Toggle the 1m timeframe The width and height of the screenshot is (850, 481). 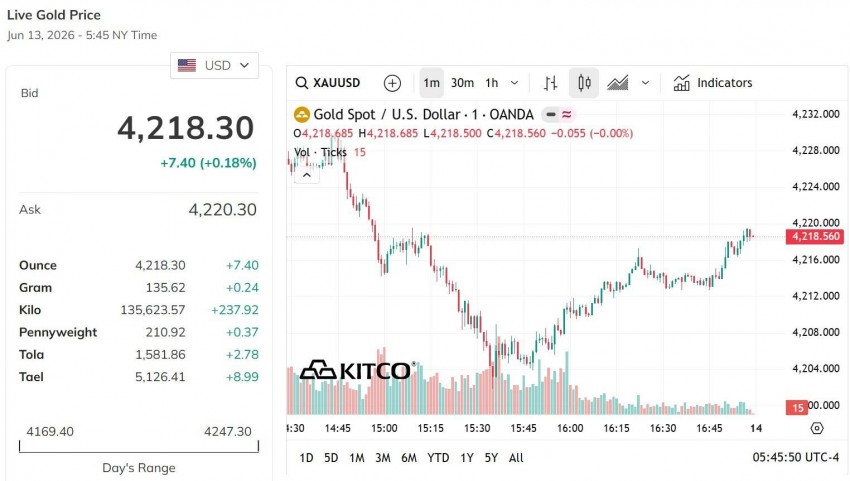(x=432, y=83)
